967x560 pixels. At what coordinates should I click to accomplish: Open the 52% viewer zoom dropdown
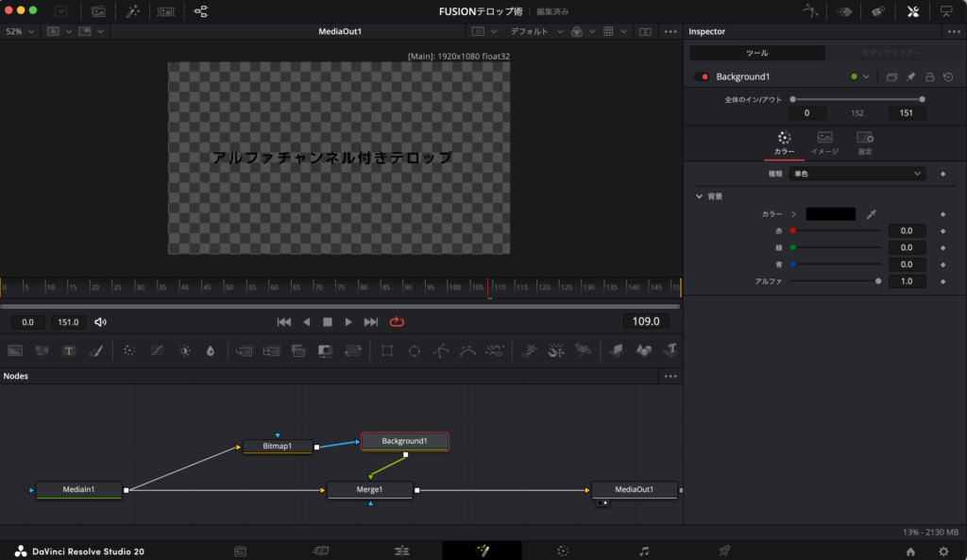tap(20, 31)
